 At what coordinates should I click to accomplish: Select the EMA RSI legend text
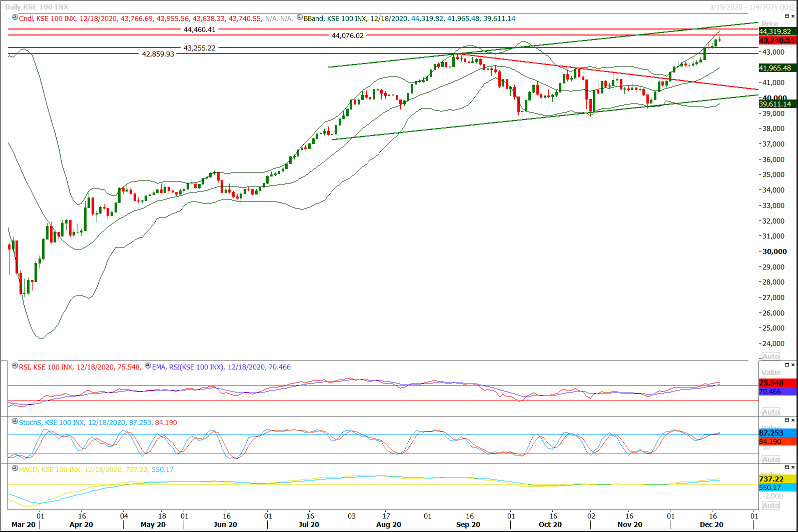click(221, 367)
